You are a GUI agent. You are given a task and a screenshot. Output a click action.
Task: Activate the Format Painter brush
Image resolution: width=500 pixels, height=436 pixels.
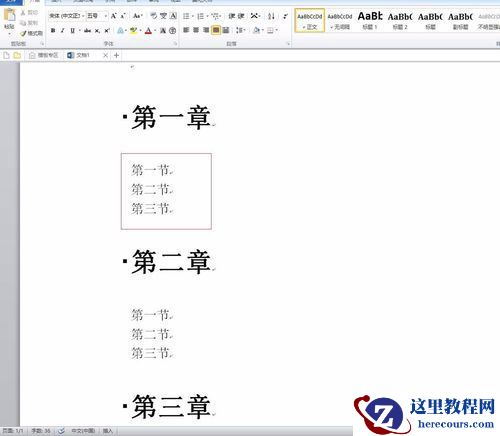point(23,33)
